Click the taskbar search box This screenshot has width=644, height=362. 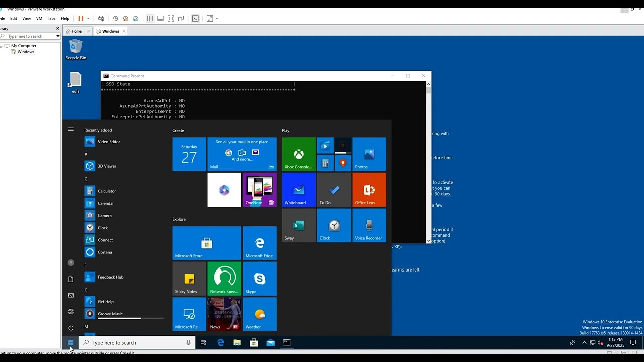(137, 343)
